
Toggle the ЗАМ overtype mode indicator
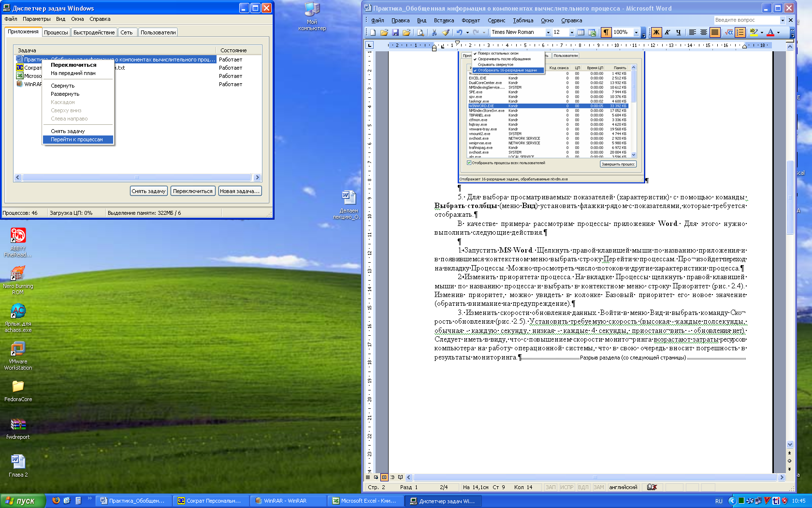[x=598, y=487]
